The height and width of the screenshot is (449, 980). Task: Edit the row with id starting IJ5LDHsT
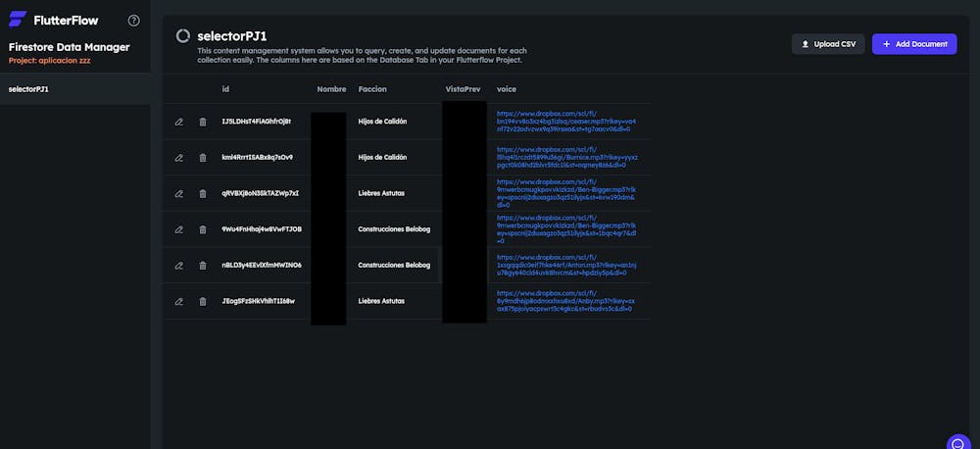(178, 122)
